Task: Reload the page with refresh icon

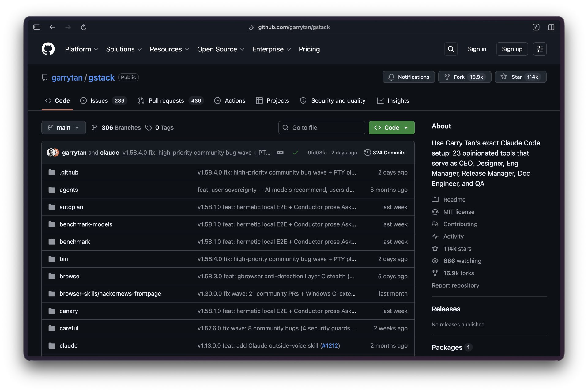Action: click(x=84, y=27)
